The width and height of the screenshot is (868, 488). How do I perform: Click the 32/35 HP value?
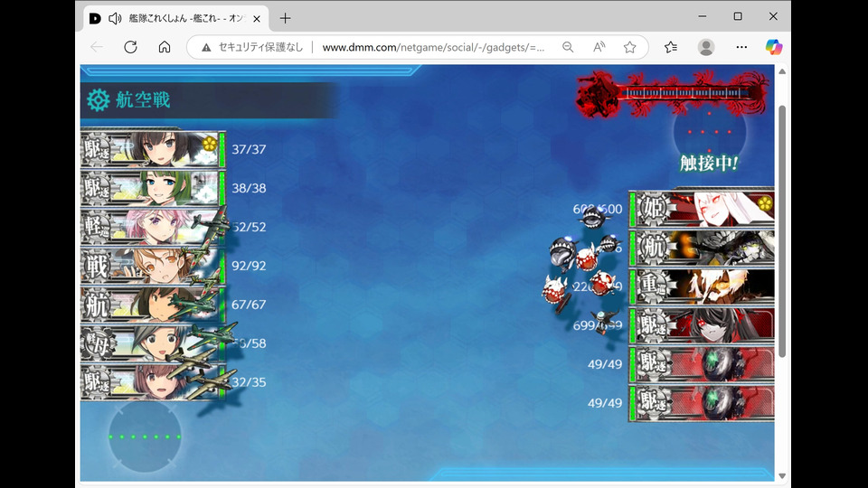(249, 381)
